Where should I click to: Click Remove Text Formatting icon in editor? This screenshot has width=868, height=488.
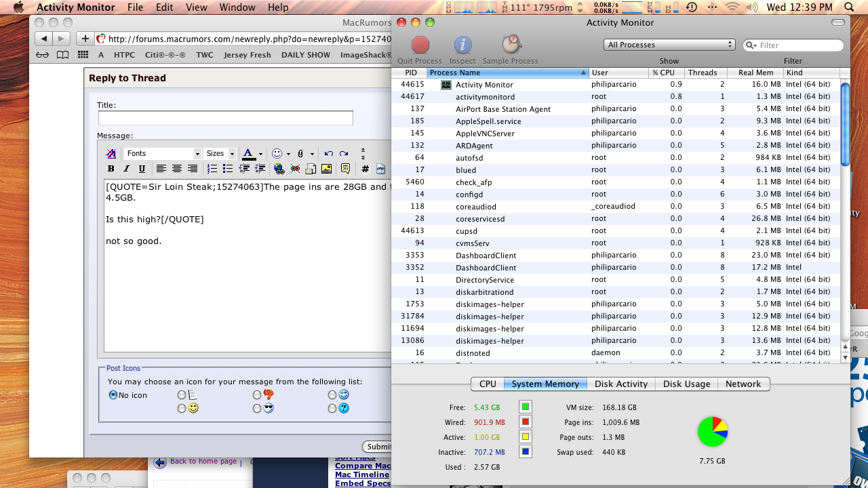tap(111, 153)
